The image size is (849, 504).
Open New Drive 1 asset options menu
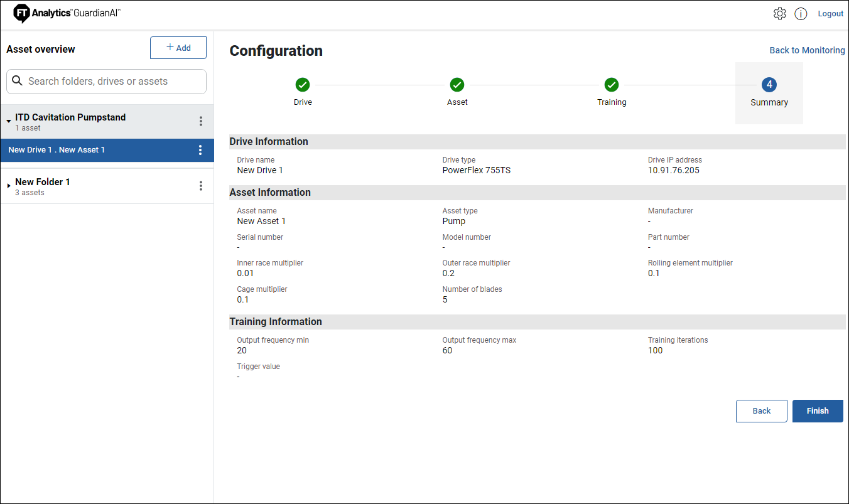pos(201,150)
